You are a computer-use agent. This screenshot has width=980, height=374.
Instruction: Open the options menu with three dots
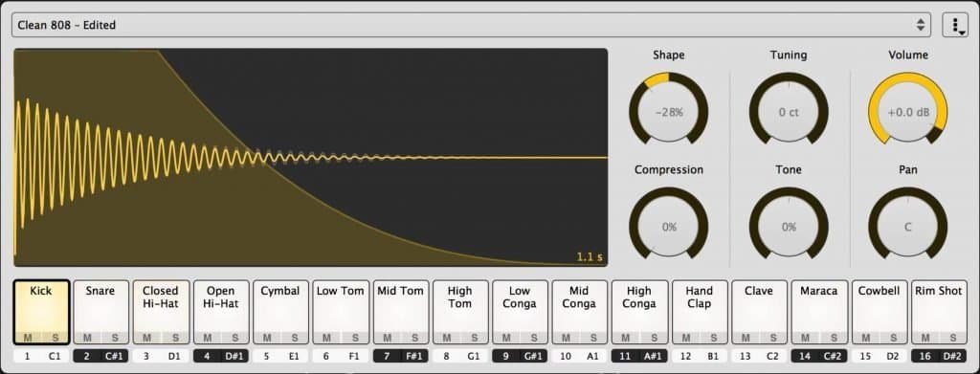(x=955, y=25)
